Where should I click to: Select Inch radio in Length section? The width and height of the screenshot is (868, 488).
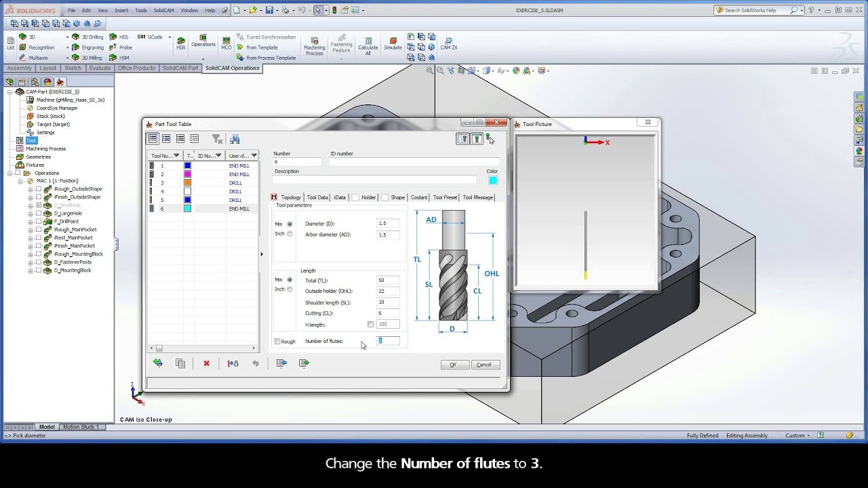coord(290,289)
